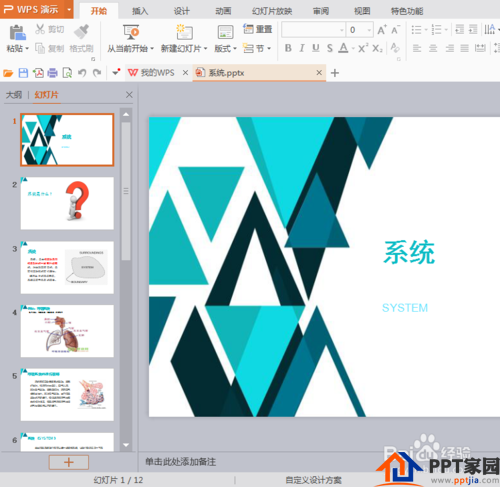Click the text direction icon

(490, 29)
